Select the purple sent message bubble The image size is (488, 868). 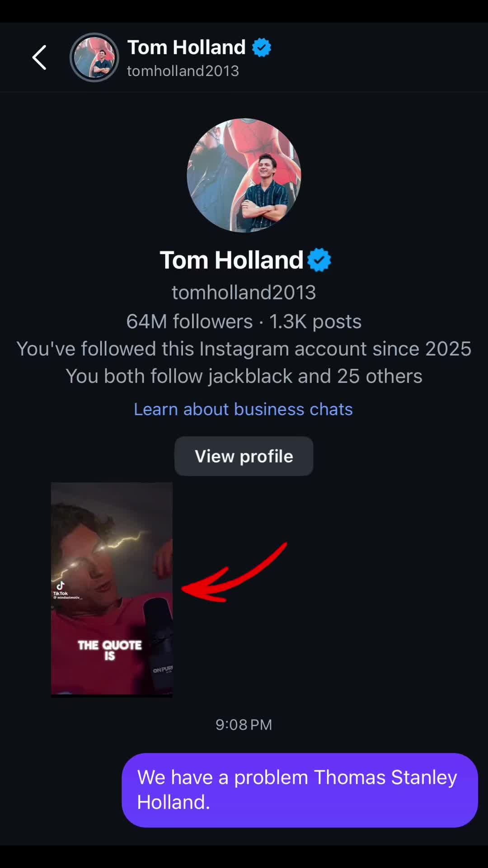click(x=300, y=790)
